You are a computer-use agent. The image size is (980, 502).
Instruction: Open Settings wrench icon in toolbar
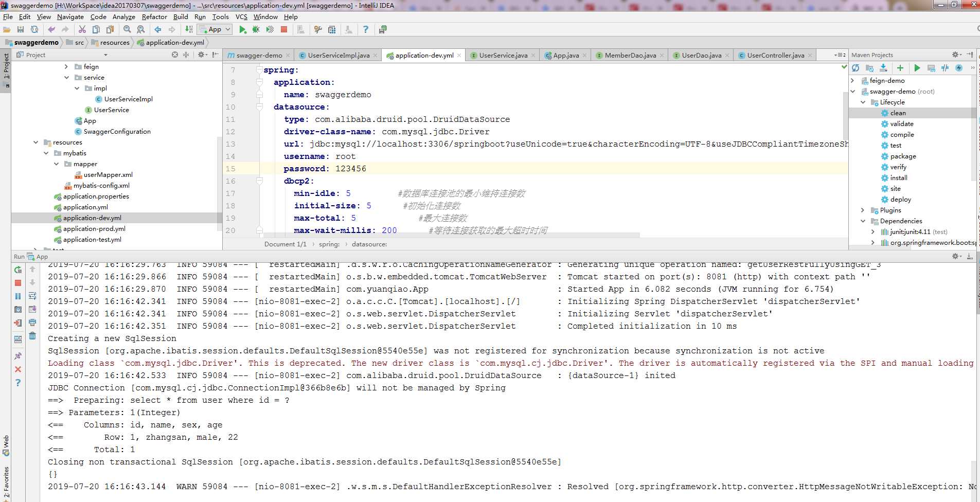click(318, 30)
